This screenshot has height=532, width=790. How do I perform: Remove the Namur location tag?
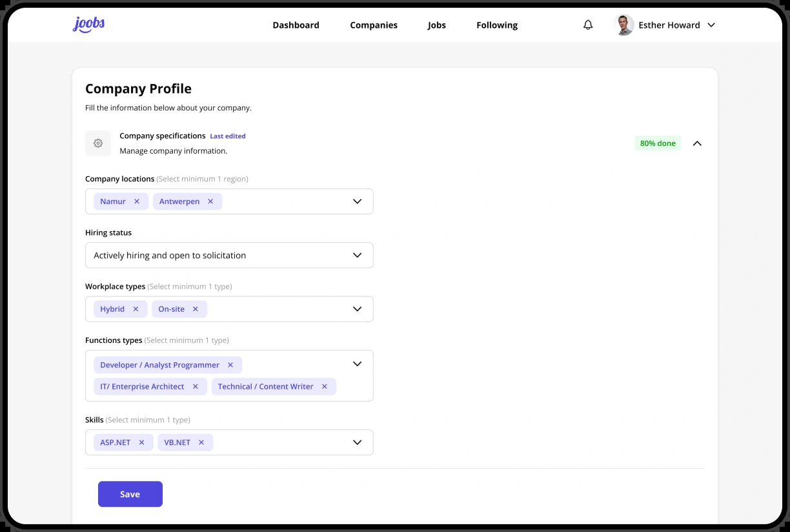137,201
